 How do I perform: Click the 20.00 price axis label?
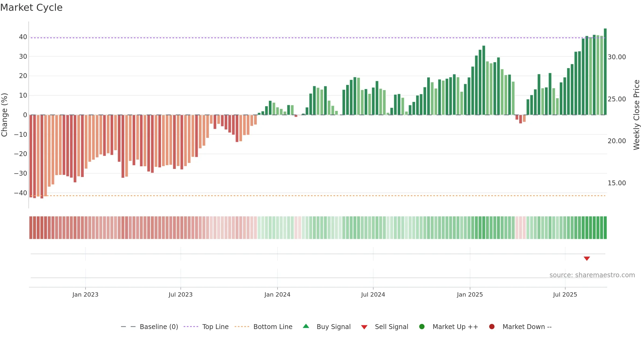coord(617,141)
